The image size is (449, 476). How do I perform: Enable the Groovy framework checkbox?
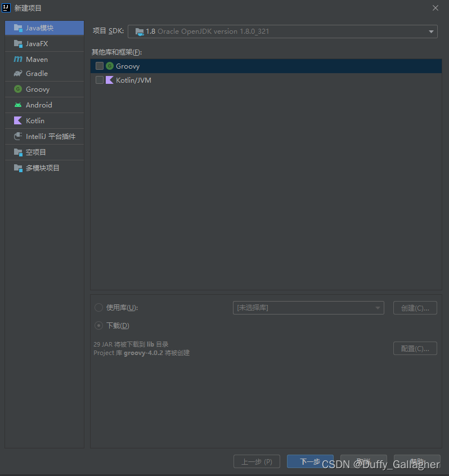pyautogui.click(x=100, y=66)
